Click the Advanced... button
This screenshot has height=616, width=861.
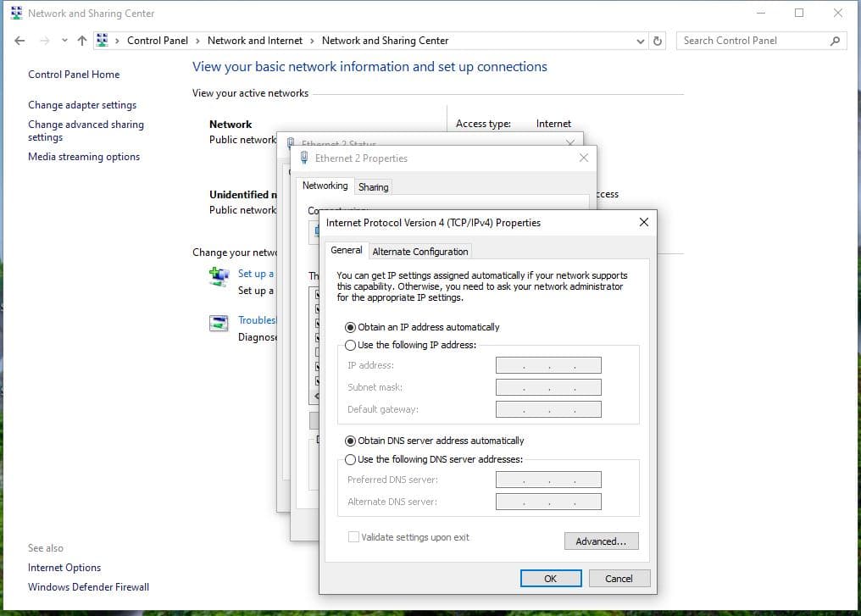(x=601, y=541)
